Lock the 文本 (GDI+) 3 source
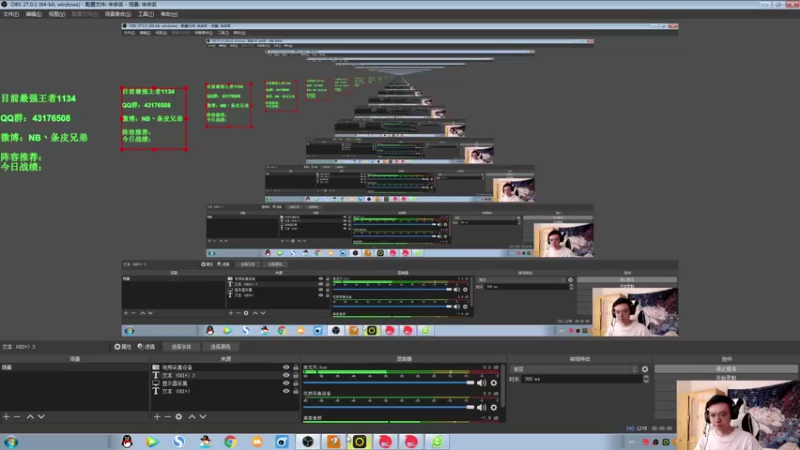This screenshot has height=450, width=800. tap(295, 375)
